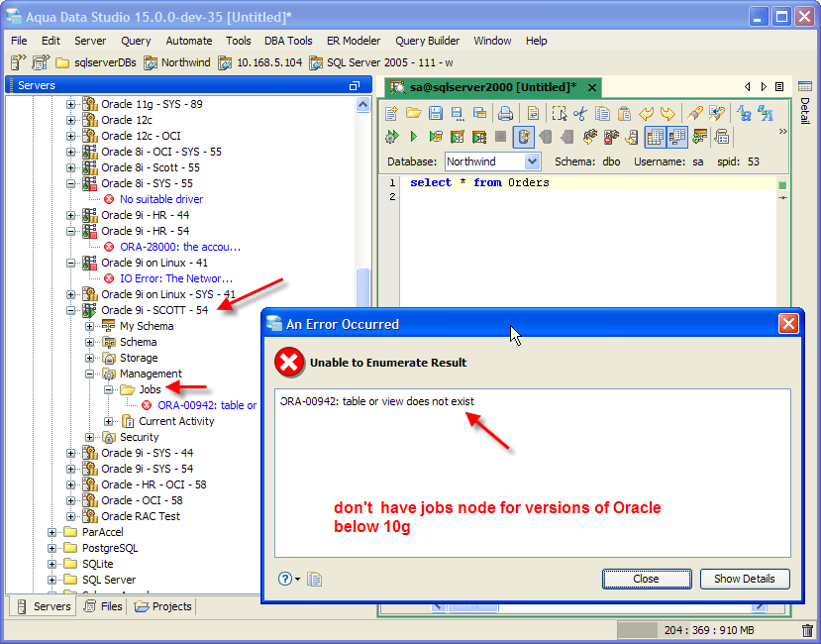Collapse the Management node
Viewport: 821px width, 644px height.
pos(89,374)
